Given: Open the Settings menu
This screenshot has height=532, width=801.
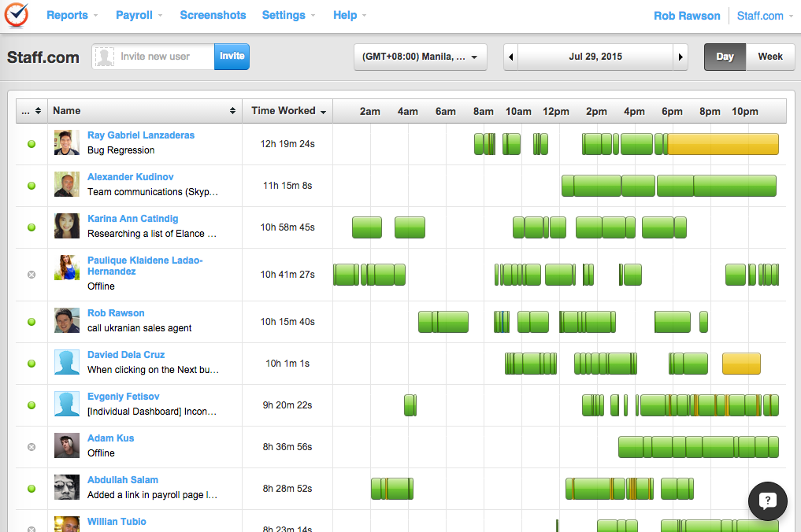Looking at the screenshot, I should [x=288, y=15].
